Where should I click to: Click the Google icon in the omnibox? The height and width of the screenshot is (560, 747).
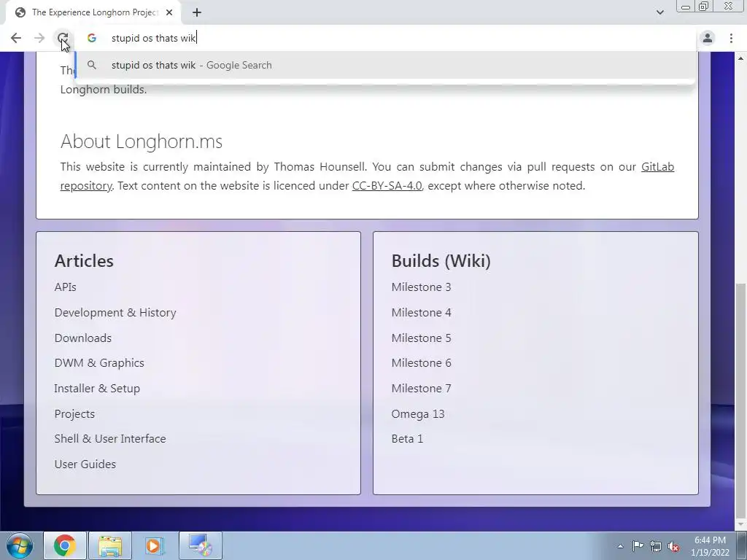[92, 38]
